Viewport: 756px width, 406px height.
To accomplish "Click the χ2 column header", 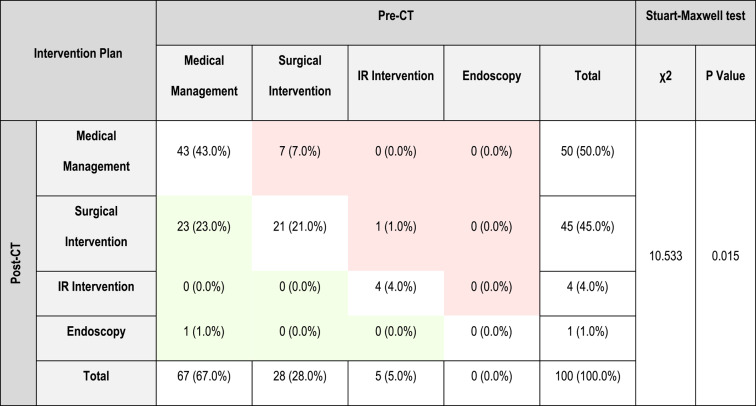I will pyautogui.click(x=664, y=76).
